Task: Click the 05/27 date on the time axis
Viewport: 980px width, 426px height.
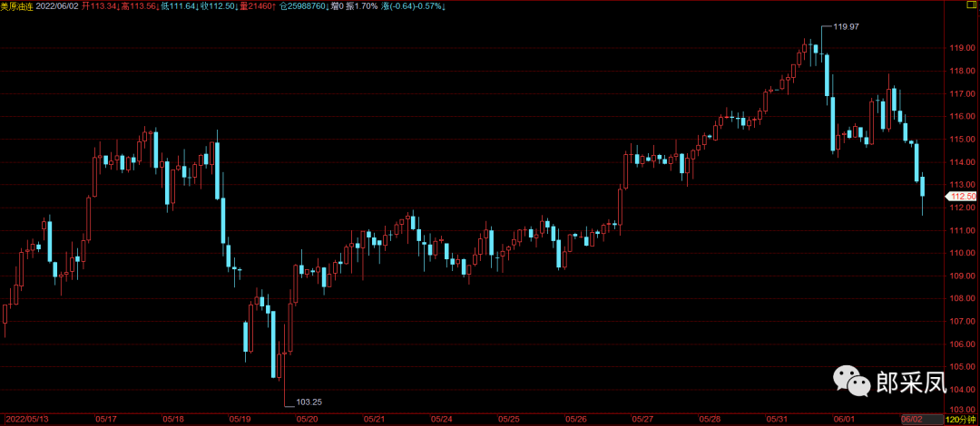Action: coord(644,420)
